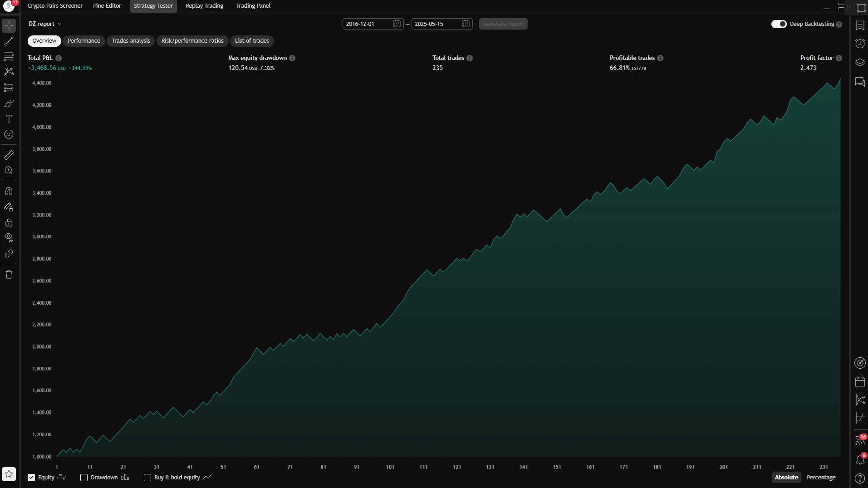
Task: Show info for Profit factor
Action: 839,58
